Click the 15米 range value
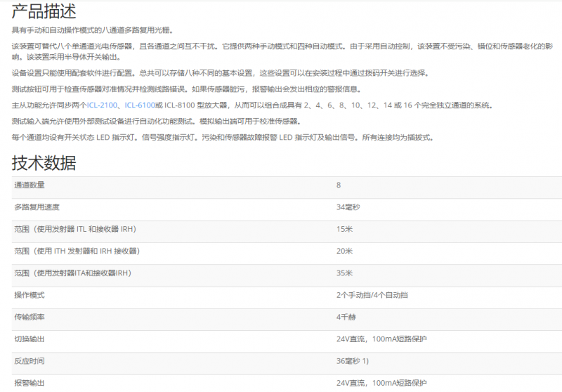Screen dimensions: 562x392 [x=344, y=229]
